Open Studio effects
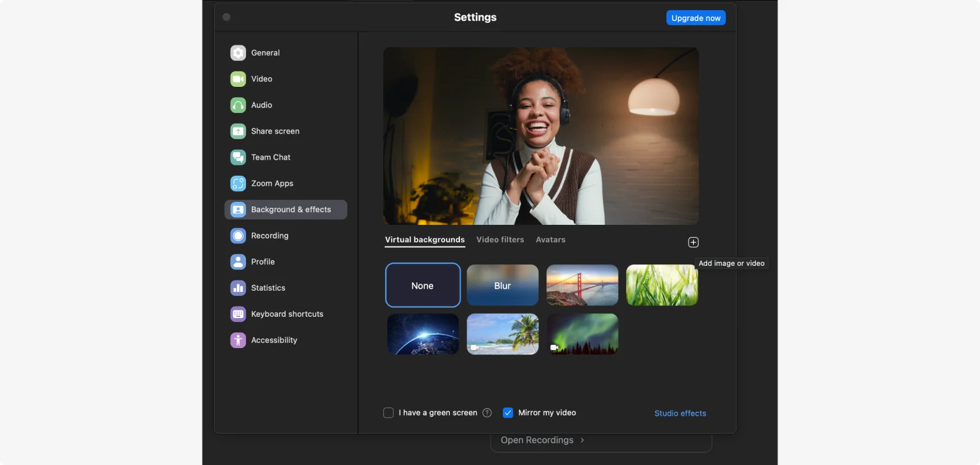The width and height of the screenshot is (980, 465). click(680, 413)
